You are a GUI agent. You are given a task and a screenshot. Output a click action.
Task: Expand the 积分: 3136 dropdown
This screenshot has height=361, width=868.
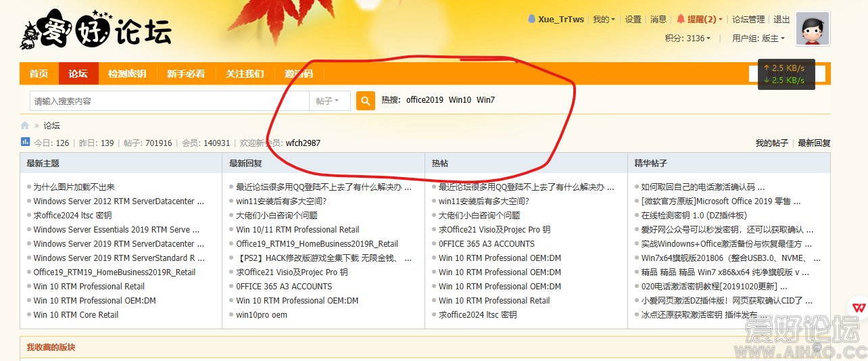(x=688, y=39)
